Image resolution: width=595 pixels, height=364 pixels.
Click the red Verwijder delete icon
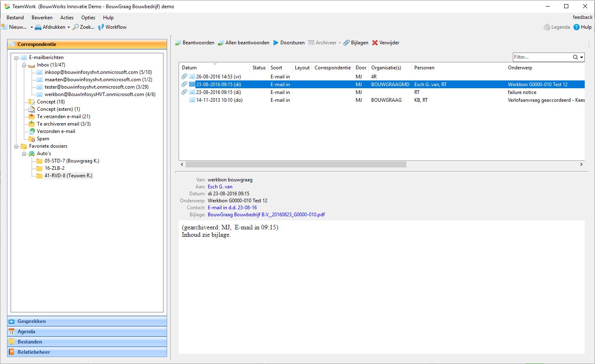(x=375, y=43)
